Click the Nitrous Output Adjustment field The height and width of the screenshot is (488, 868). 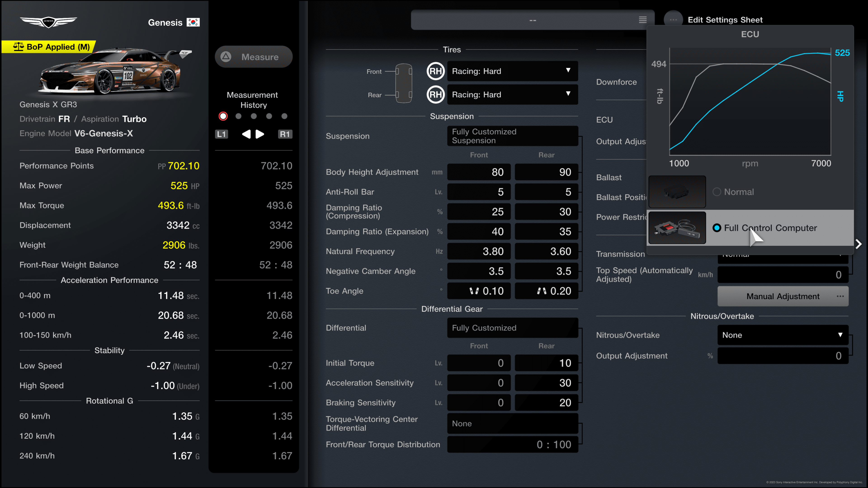tap(783, 356)
